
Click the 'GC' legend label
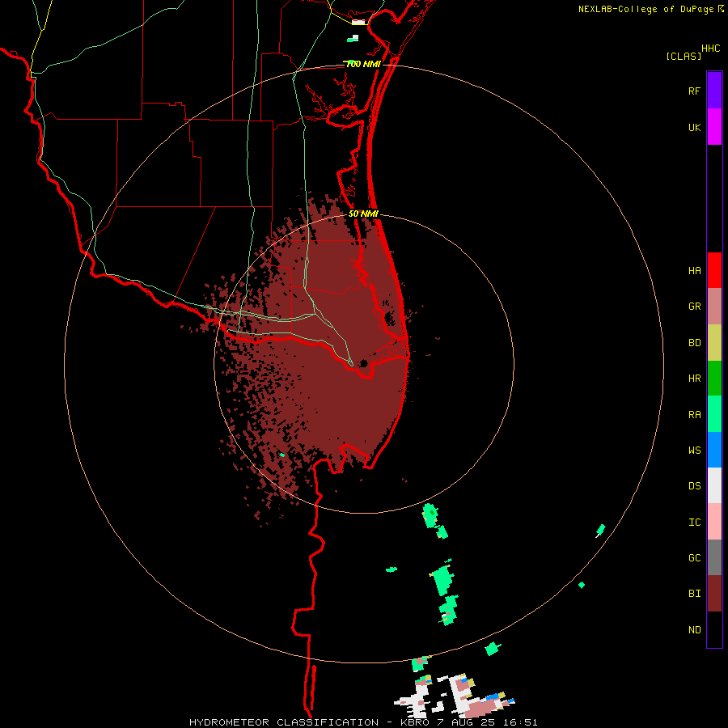coord(694,557)
